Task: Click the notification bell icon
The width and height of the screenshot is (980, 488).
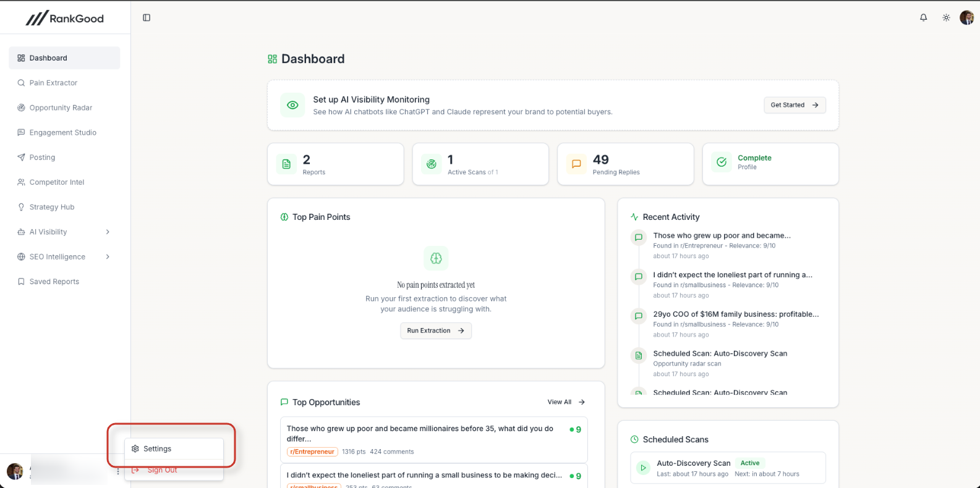Action: point(923,18)
